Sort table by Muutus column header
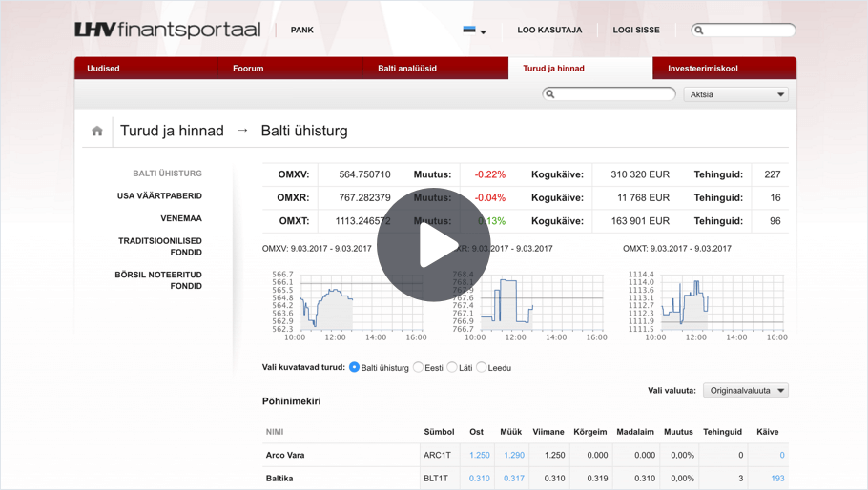The image size is (868, 490). click(x=678, y=432)
